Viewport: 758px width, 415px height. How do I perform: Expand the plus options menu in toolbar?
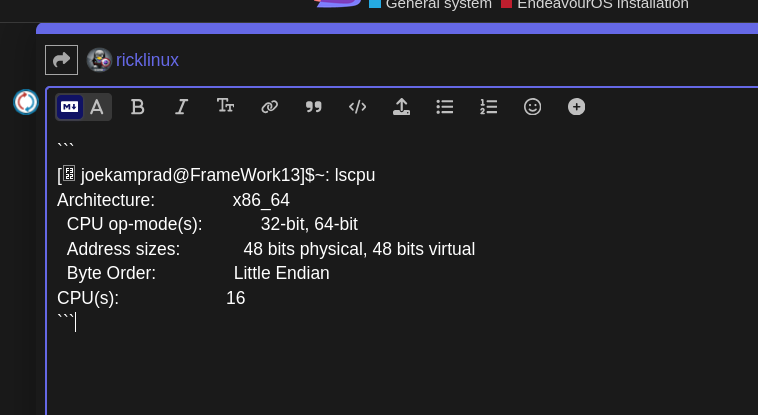[577, 107]
